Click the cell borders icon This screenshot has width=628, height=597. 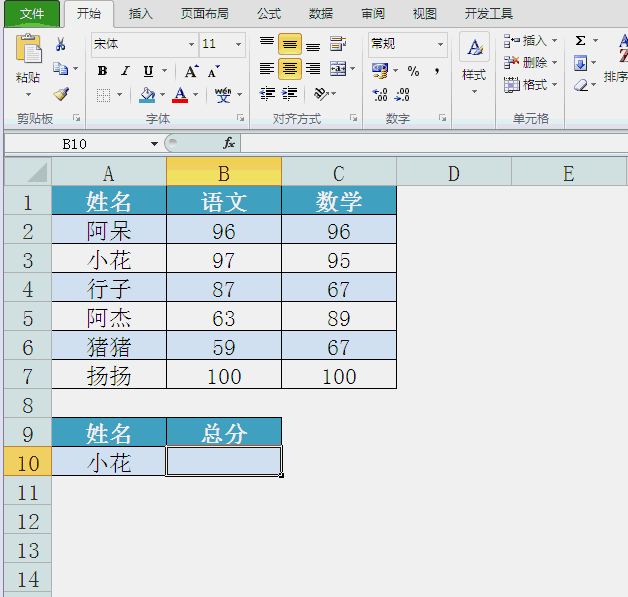pyautogui.click(x=103, y=95)
